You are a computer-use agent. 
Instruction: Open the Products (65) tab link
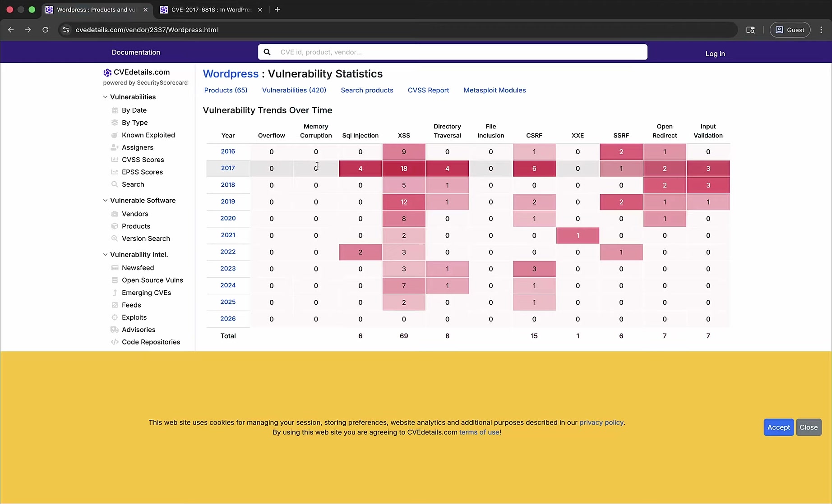[x=226, y=90]
